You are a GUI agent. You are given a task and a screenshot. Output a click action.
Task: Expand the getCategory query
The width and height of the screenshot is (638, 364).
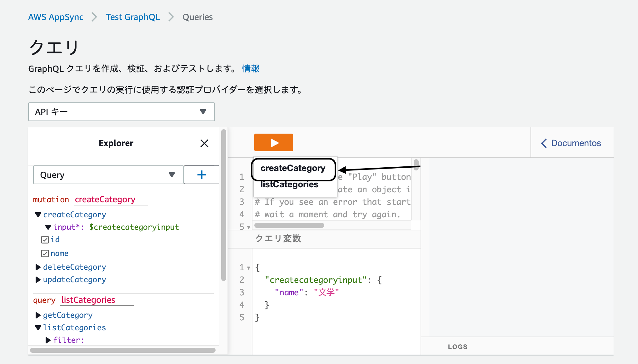coord(38,315)
